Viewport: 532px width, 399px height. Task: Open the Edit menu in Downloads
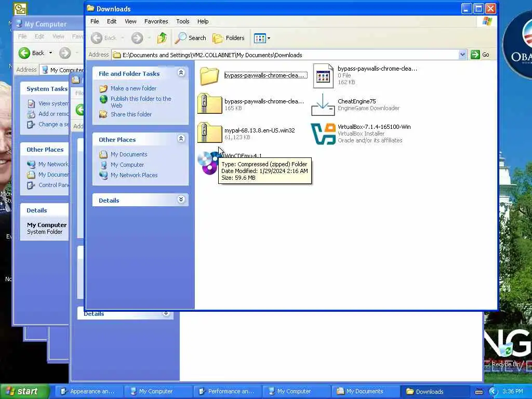point(112,21)
